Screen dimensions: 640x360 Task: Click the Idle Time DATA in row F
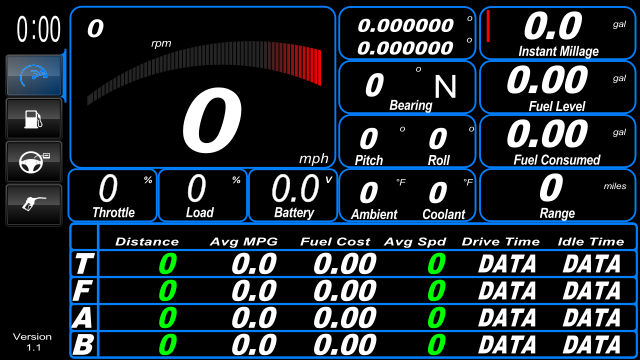click(592, 291)
